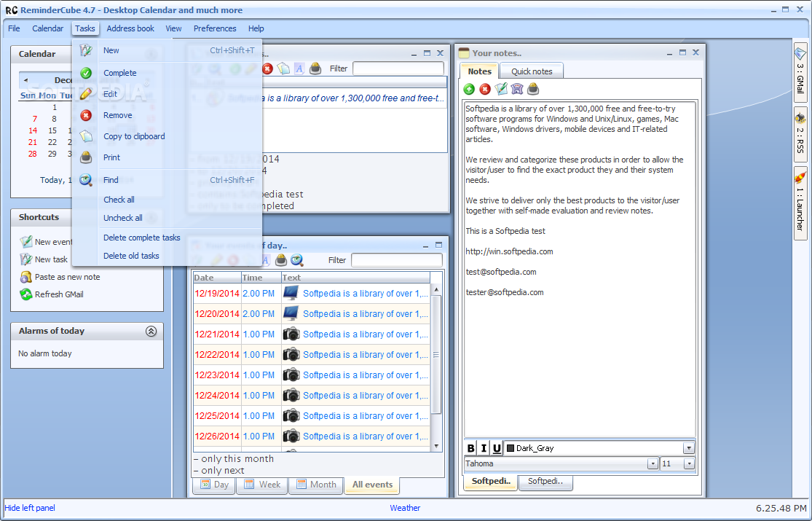Choose New in the Tasks menu
Screen dimensions: 812x521
pos(167,50)
